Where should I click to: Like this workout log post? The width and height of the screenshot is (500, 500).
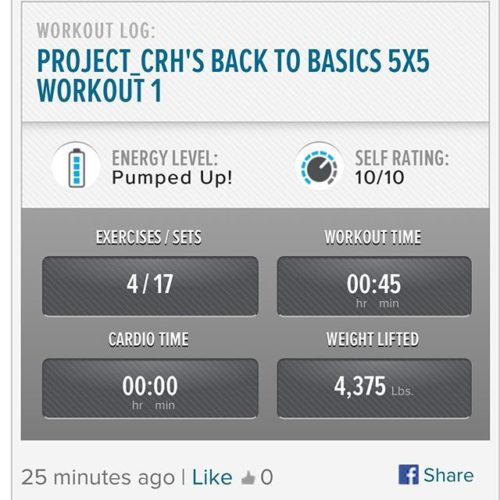coord(212,477)
